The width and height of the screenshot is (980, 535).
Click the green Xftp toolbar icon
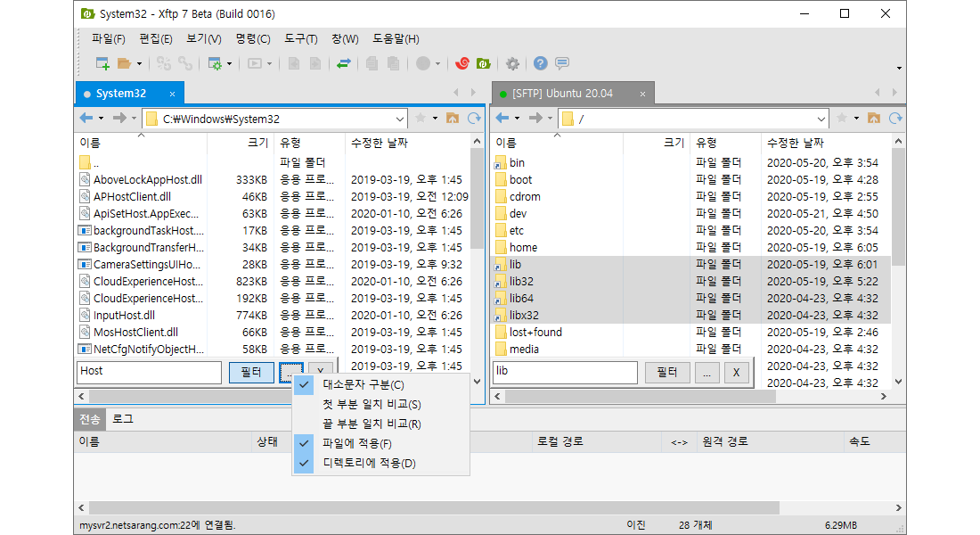[x=483, y=63]
